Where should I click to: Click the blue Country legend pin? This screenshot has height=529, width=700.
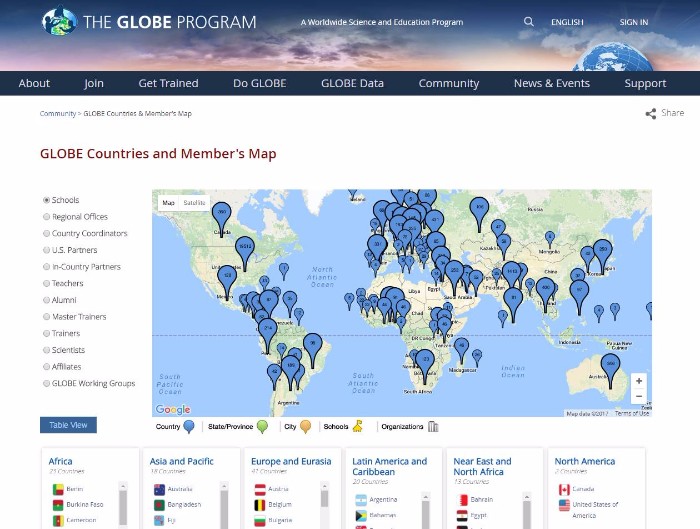(189, 426)
